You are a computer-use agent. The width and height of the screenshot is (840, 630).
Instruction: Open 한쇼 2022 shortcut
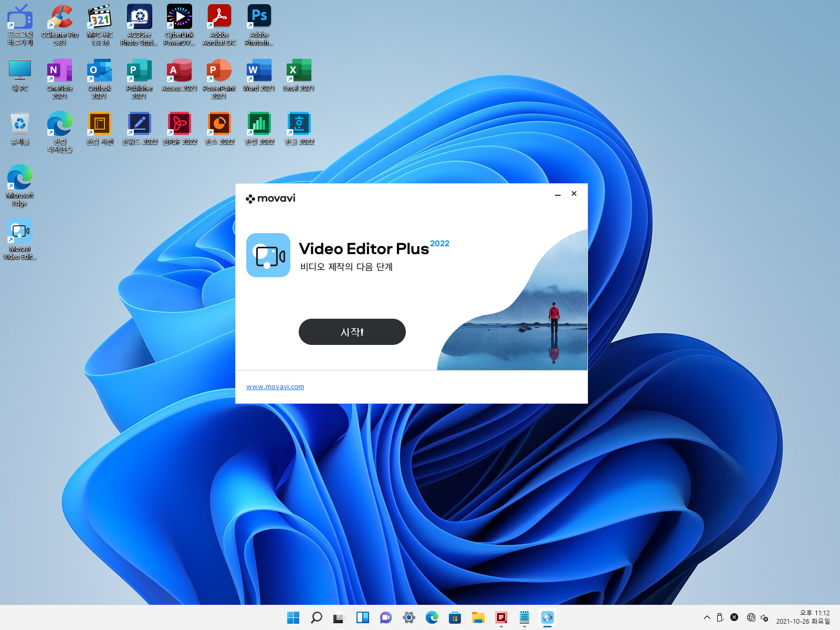pyautogui.click(x=219, y=129)
